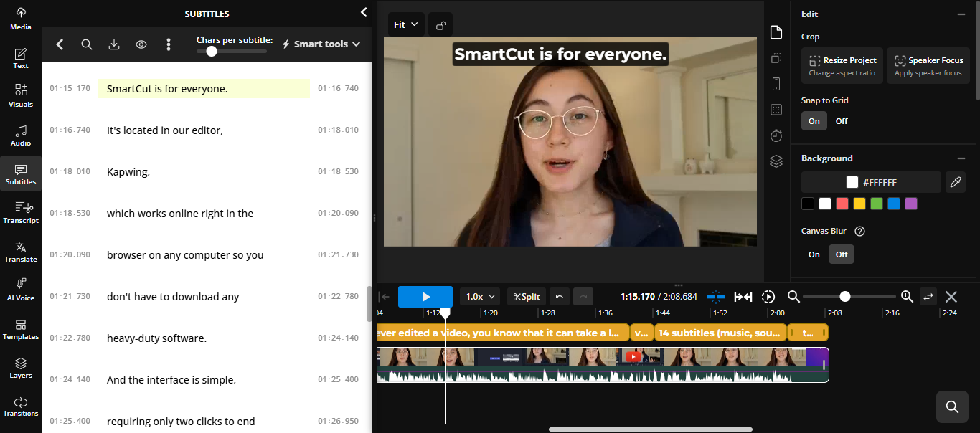
Task: Click the eyedropper color picker icon
Action: [955, 183]
